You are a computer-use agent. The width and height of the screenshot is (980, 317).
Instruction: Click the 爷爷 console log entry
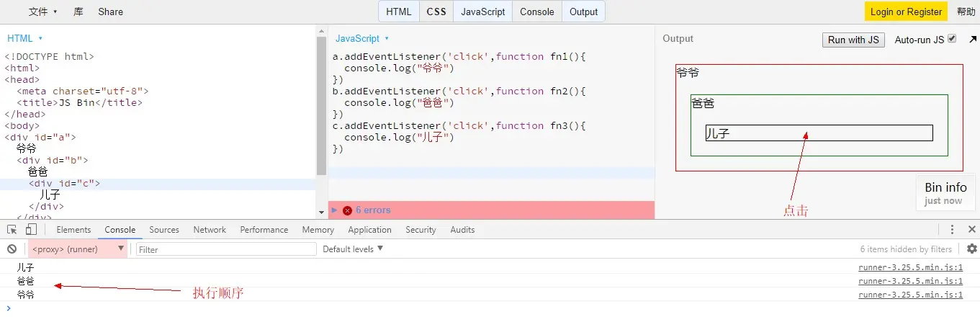pos(26,295)
